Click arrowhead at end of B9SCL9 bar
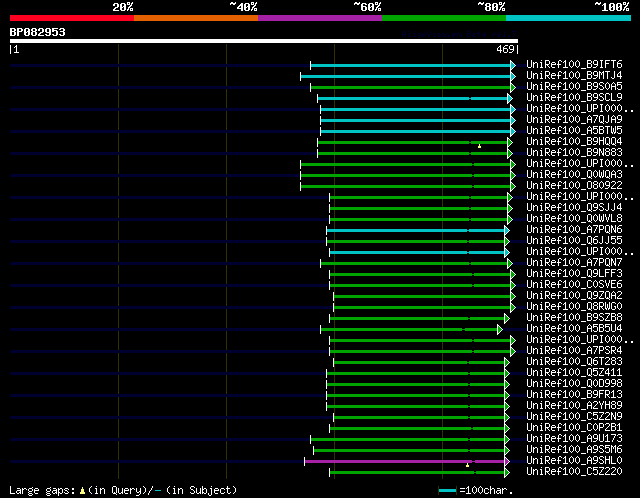The width and height of the screenshot is (640, 498). pos(510,98)
